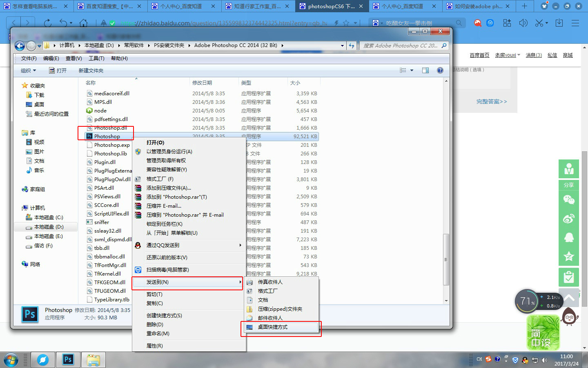Open the recent pages dropdown beside the forward button
Viewport: 588px width, 368px height.
[x=39, y=46]
